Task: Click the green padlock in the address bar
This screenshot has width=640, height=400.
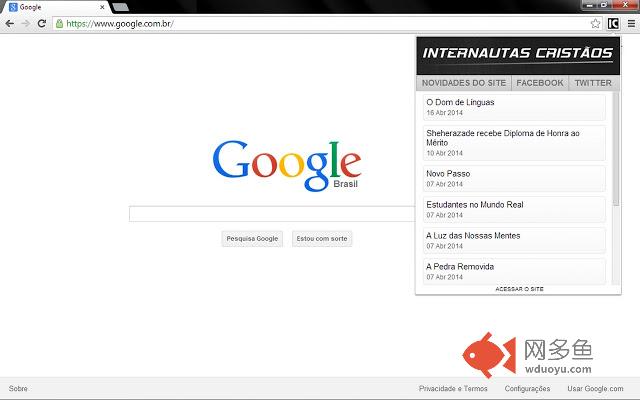Action: click(x=60, y=24)
